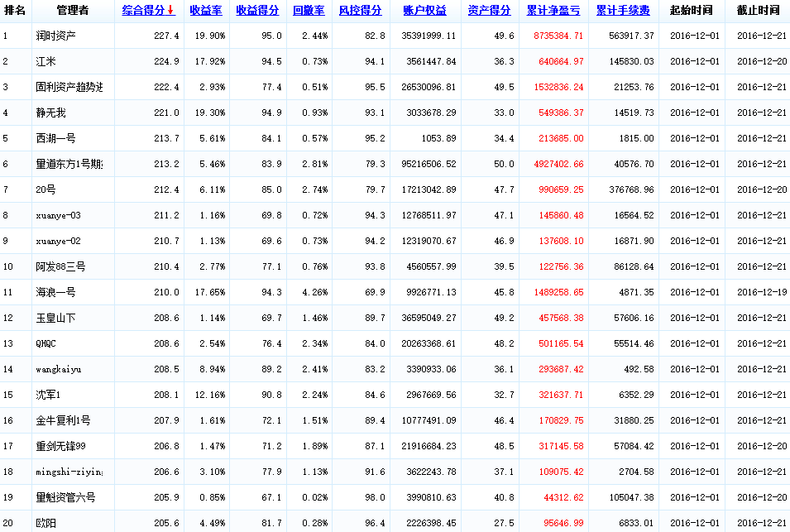Select the 管理者 column header

pyautogui.click(x=73, y=10)
